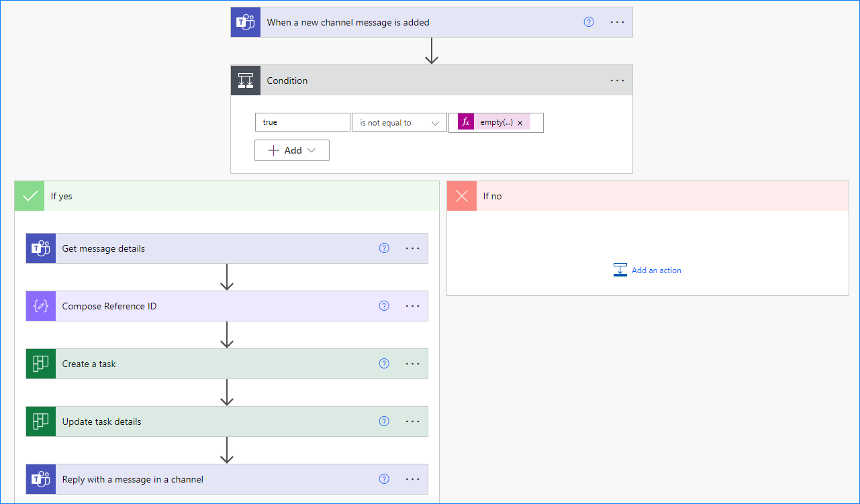Open help for Get message details
The image size is (860, 504).
(384, 248)
